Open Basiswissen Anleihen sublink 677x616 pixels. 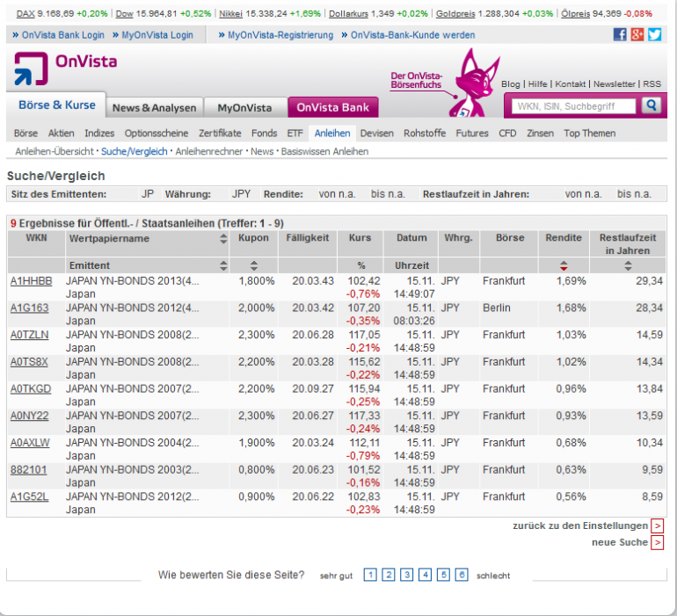pyautogui.click(x=324, y=151)
